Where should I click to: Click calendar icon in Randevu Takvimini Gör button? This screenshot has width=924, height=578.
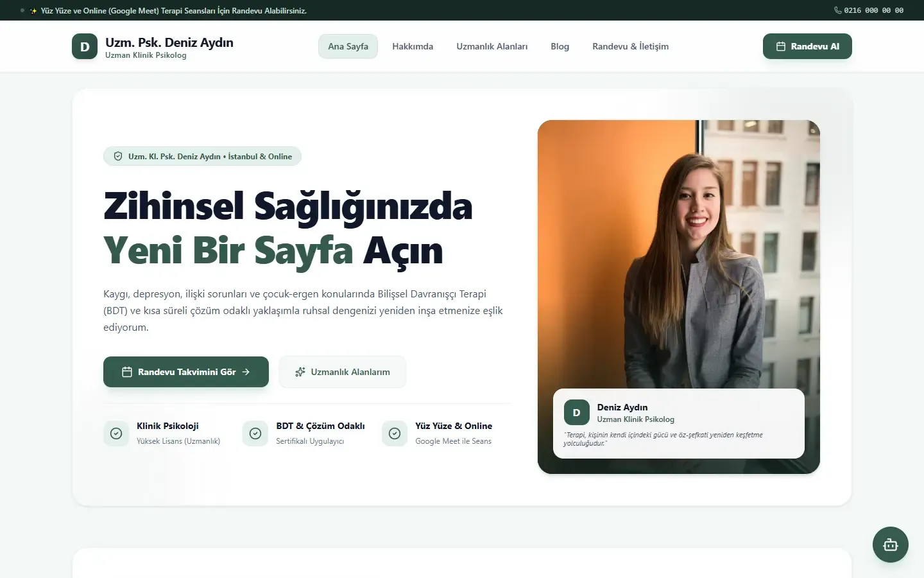click(x=127, y=372)
